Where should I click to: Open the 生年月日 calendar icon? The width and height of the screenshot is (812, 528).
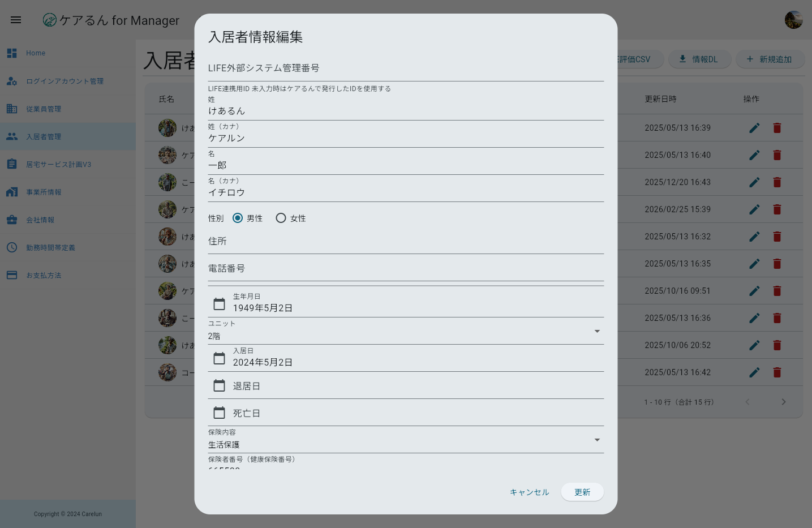click(219, 304)
